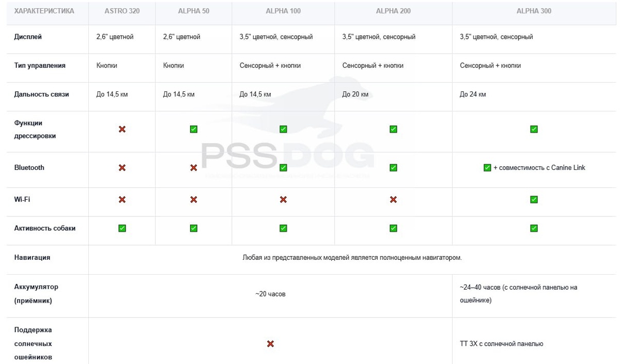This screenshot has width=620, height=364.
Task: Click Astro 320 control type Кнопки
Action: 106,66
